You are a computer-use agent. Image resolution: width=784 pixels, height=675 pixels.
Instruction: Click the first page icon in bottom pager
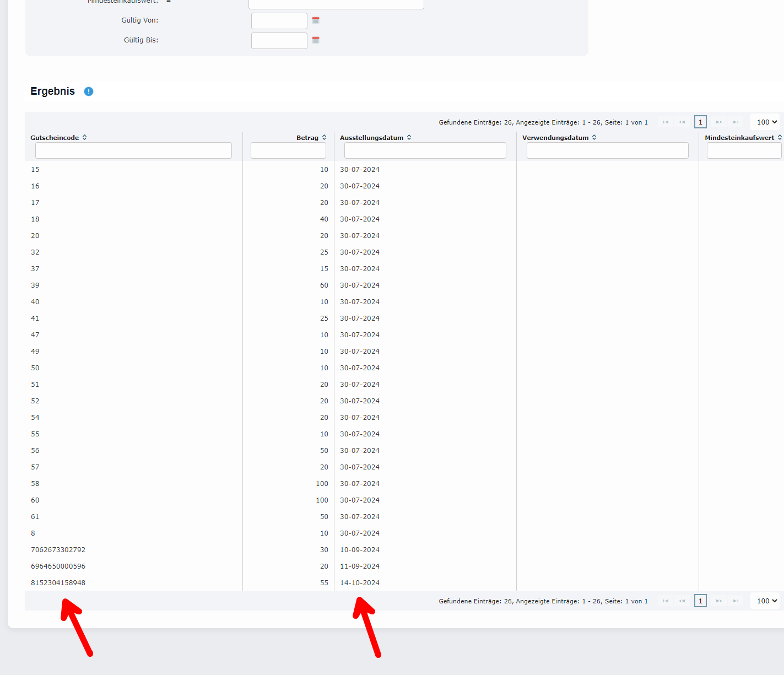click(666, 601)
